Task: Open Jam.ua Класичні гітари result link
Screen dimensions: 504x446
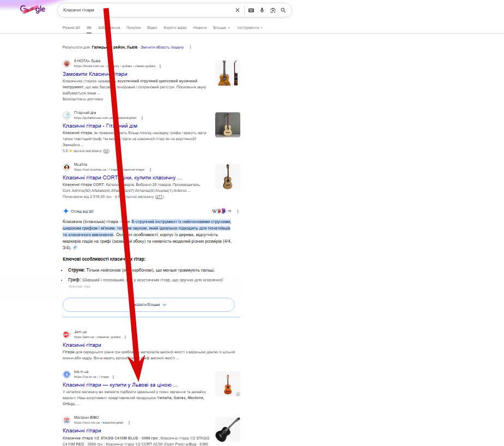Action: pos(82,345)
